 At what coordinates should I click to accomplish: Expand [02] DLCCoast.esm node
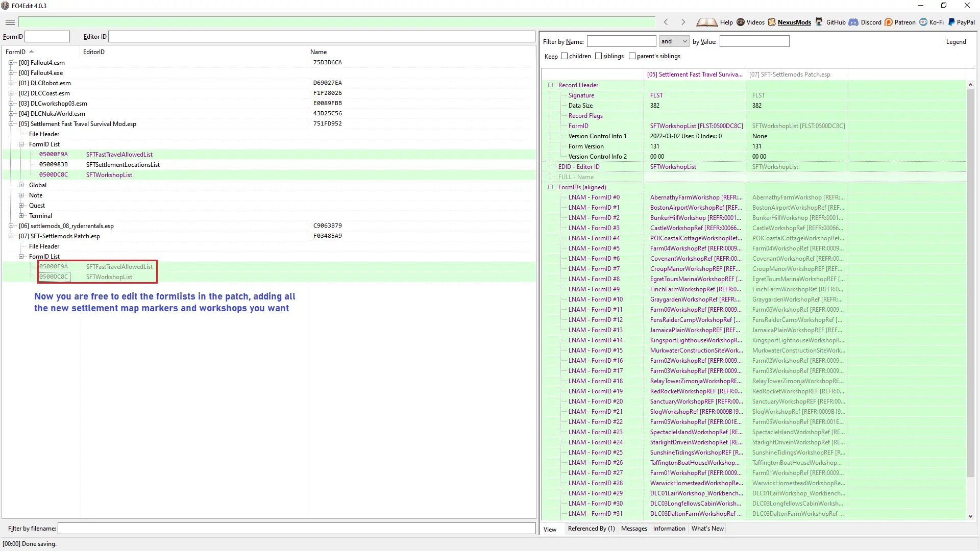point(11,93)
